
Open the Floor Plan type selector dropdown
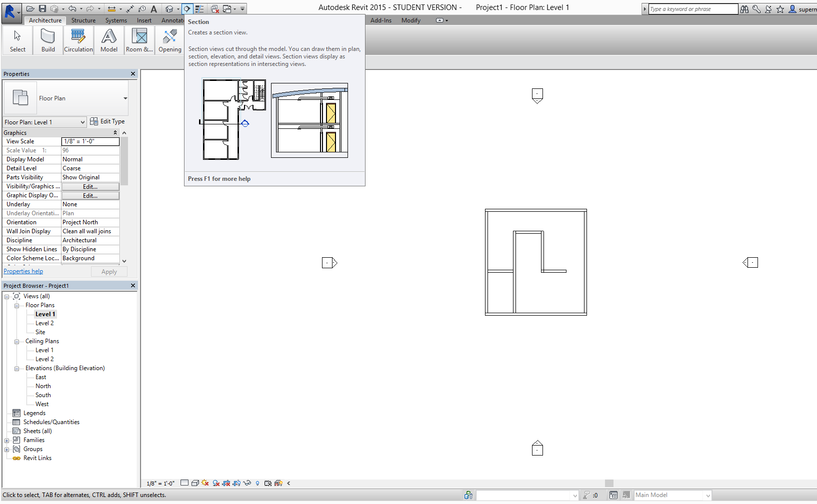125,98
